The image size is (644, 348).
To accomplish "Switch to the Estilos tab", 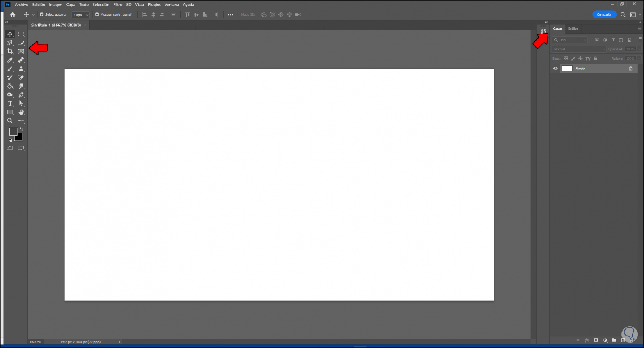I will point(573,28).
